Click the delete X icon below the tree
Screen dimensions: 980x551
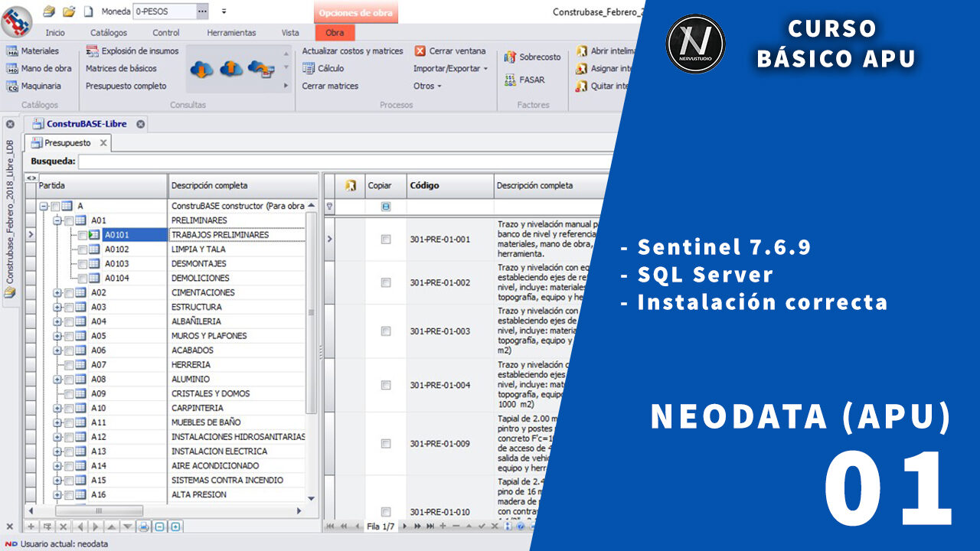click(x=63, y=527)
